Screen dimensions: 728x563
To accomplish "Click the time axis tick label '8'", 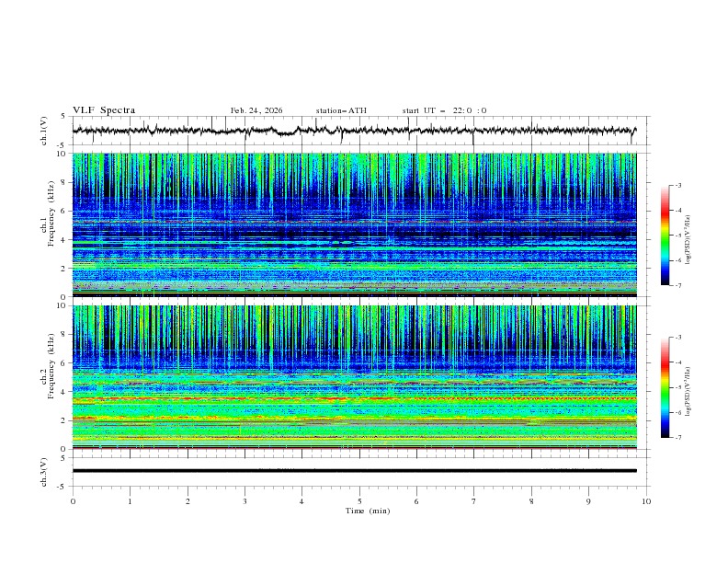I will (x=531, y=501).
